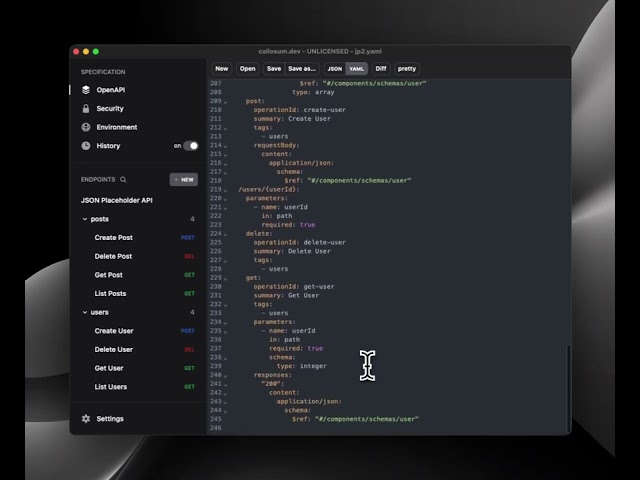This screenshot has width=640, height=480.
Task: Fold code at line 219 arrow
Action: pyautogui.click(x=225, y=190)
